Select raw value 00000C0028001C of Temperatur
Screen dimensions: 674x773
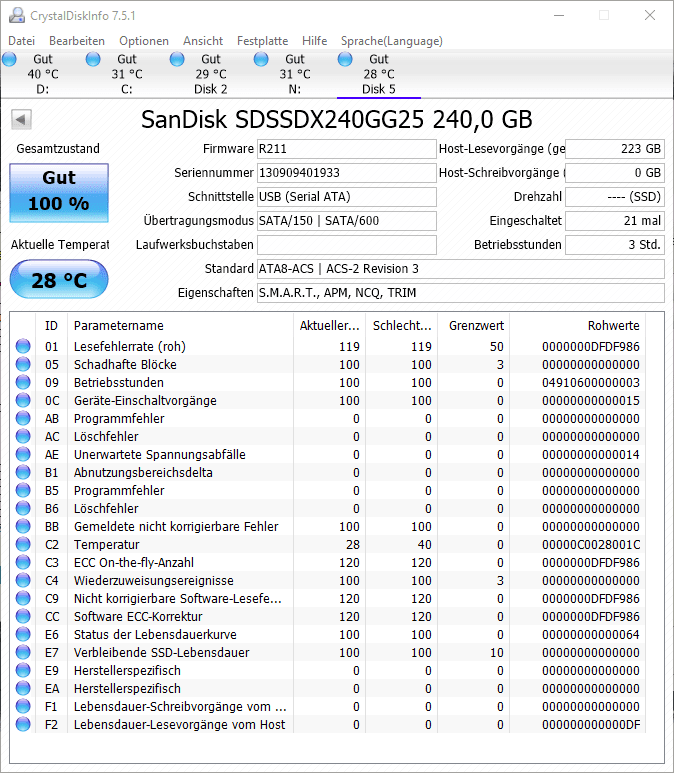591,545
